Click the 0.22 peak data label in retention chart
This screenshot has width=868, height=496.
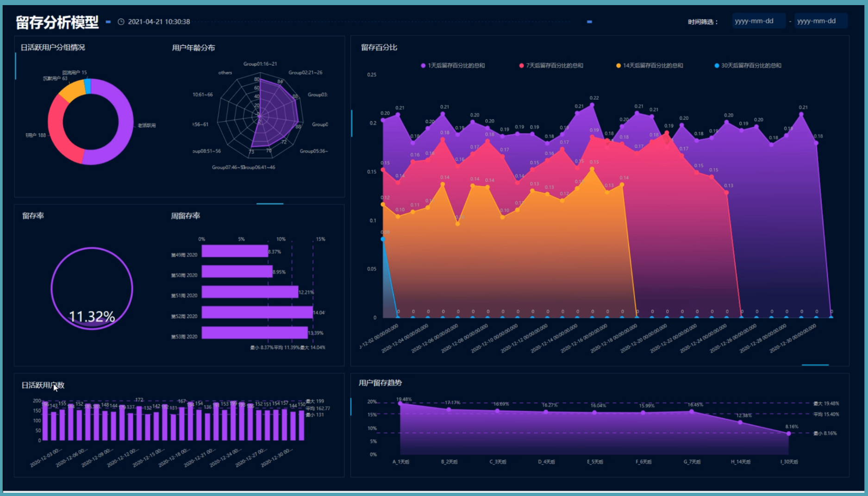(594, 98)
